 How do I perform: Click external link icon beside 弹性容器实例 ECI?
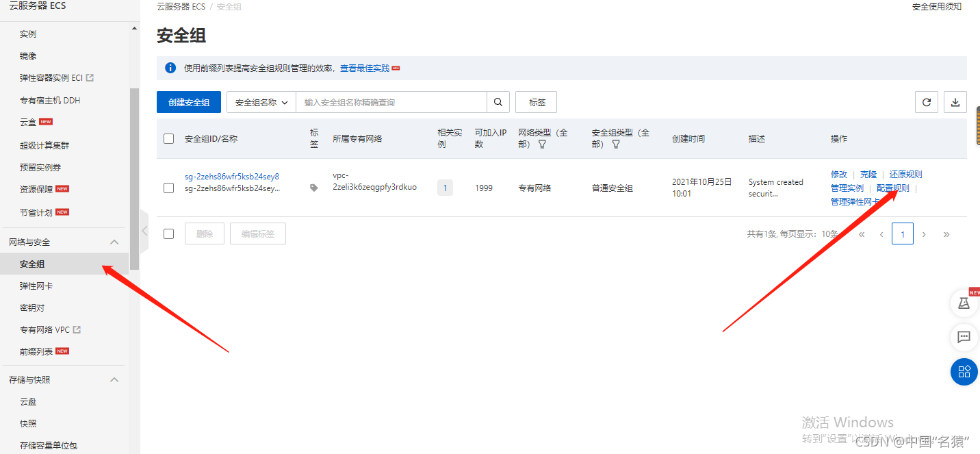(x=90, y=78)
